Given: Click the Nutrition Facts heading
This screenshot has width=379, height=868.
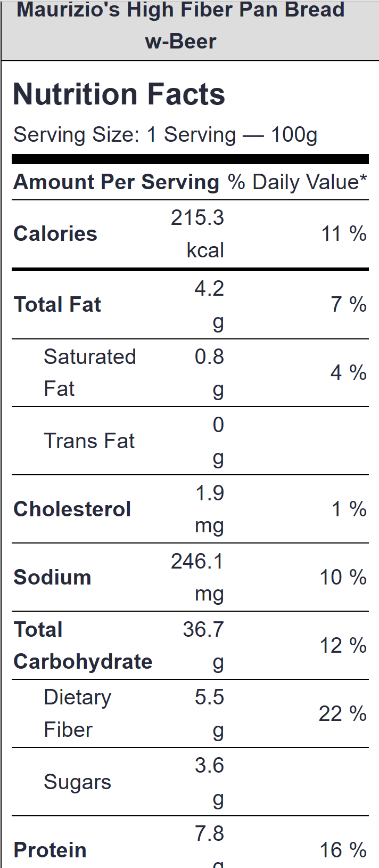Looking at the screenshot, I should pyautogui.click(x=119, y=94).
